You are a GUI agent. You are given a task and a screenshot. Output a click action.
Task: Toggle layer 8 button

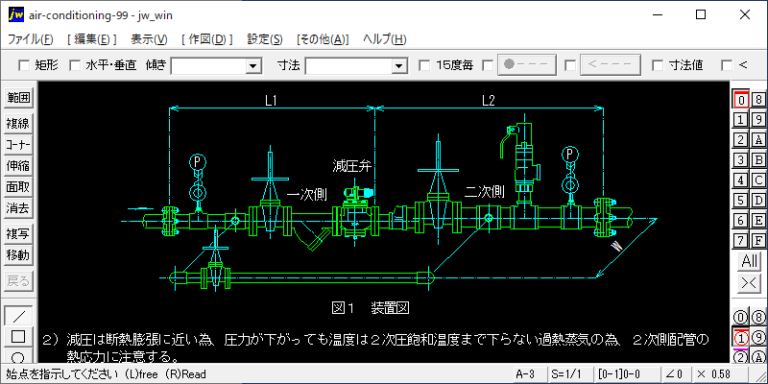tap(758, 99)
